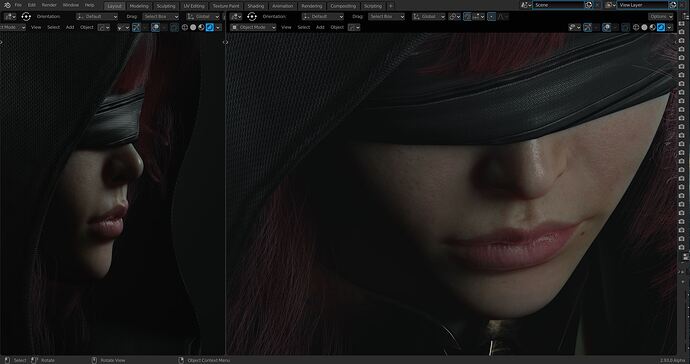Open Drag Select Box dropdown in right viewport
This screenshot has height=364, width=690.
click(x=386, y=17)
